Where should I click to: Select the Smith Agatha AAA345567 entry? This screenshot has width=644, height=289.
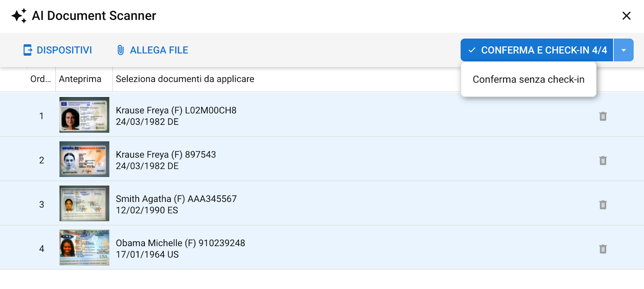(176, 204)
